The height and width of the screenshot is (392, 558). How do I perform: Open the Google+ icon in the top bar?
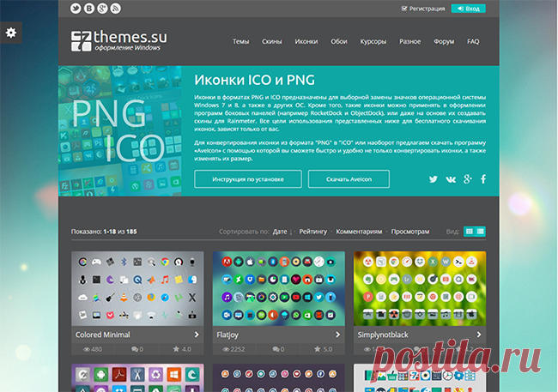click(102, 9)
